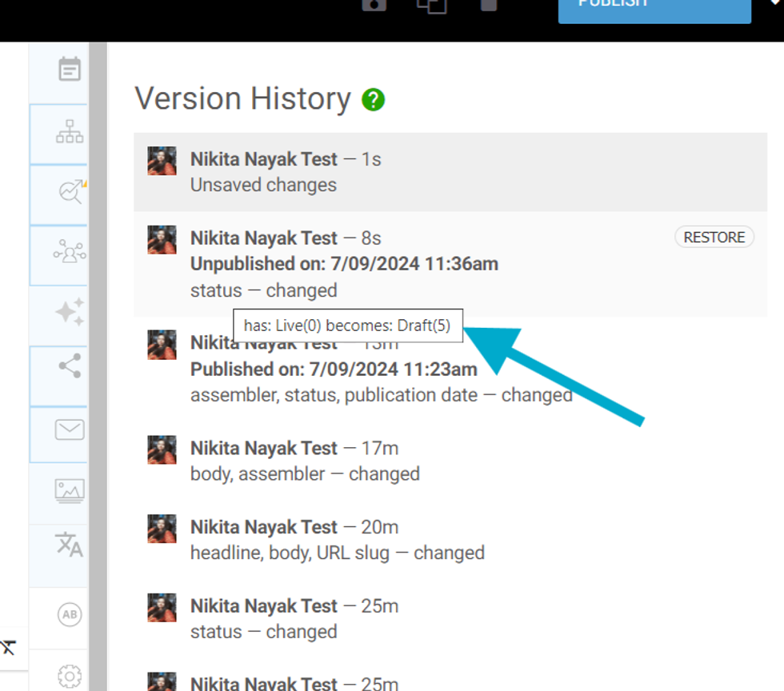Image resolution: width=784 pixels, height=691 pixels.
Task: Click the green help icon beside Version History
Action: [373, 100]
